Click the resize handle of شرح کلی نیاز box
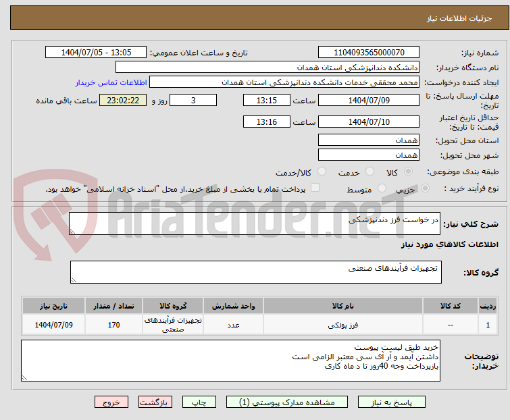510x420 pixels. click(x=72, y=231)
